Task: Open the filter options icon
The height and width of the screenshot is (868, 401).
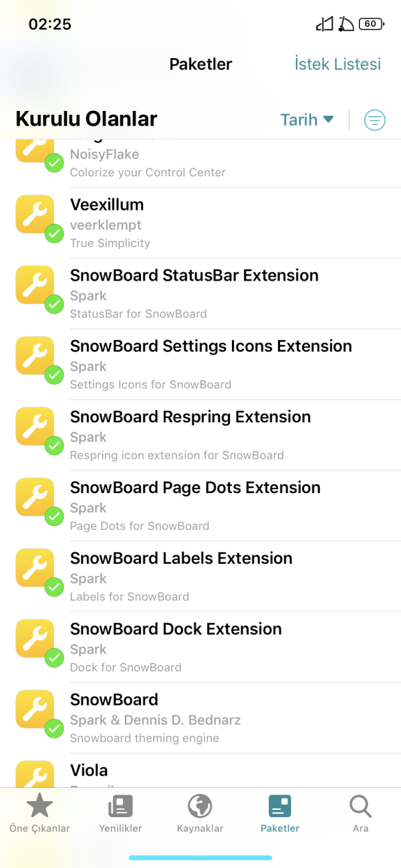Action: coord(374,120)
